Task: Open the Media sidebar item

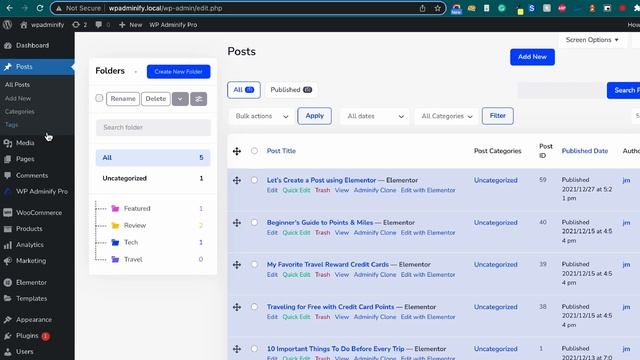Action: pos(25,143)
